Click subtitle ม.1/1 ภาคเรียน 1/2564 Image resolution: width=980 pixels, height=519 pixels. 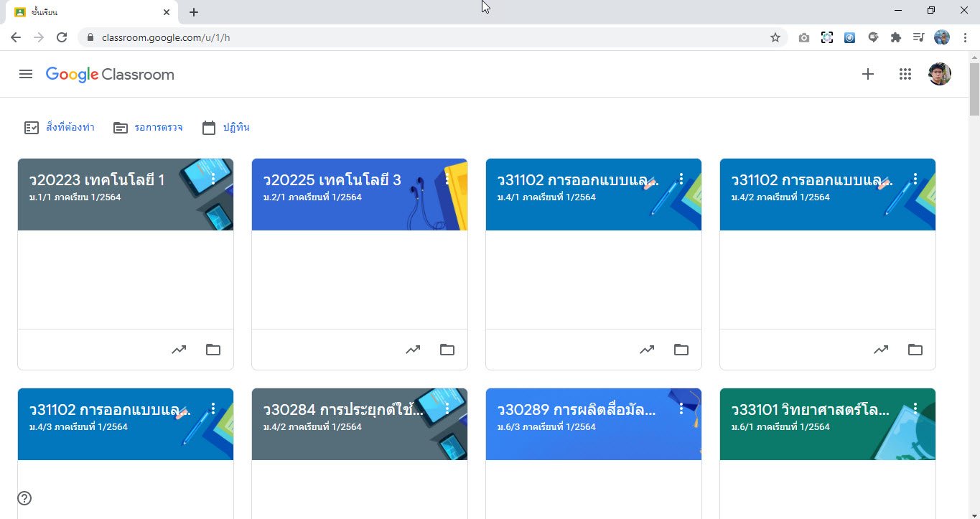pos(75,197)
